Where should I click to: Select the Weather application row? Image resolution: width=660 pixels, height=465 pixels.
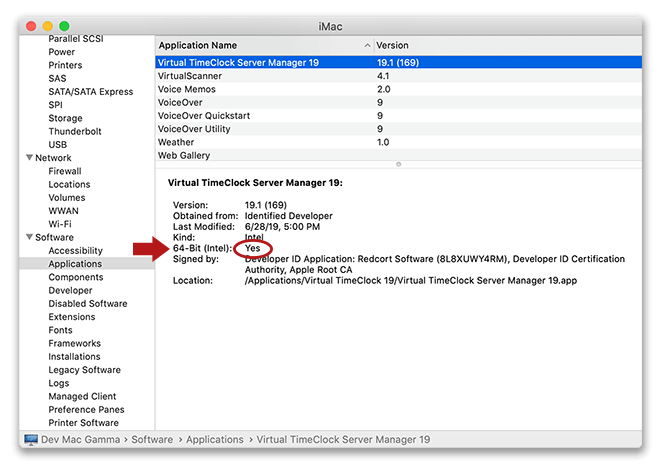click(x=399, y=142)
